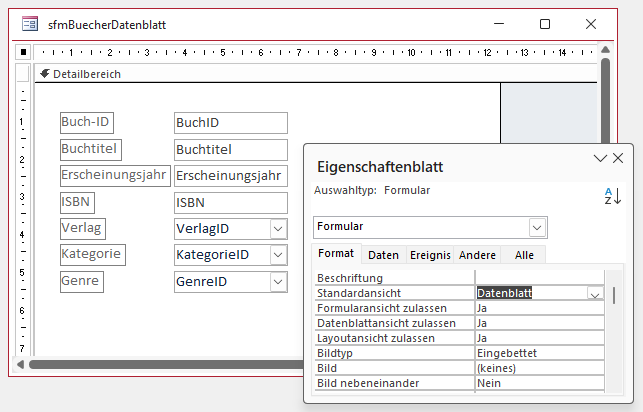Image resolution: width=643 pixels, height=412 pixels.
Task: Click the horizontal scrollbar thumb of the form
Action: (x=166, y=364)
